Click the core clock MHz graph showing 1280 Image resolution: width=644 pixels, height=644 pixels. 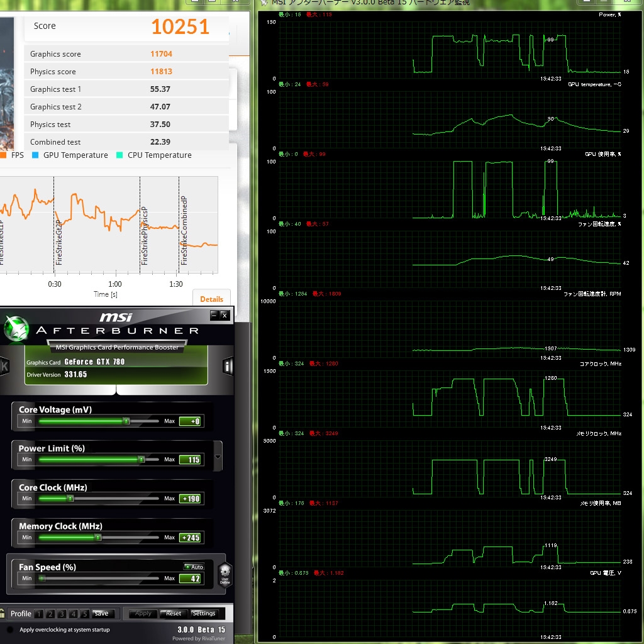(450, 399)
